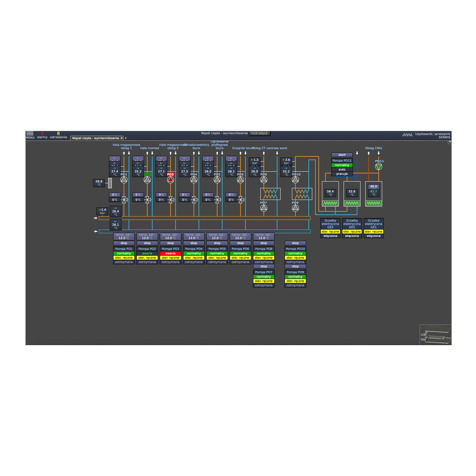Click start button for Pompa PO11

[342, 155]
